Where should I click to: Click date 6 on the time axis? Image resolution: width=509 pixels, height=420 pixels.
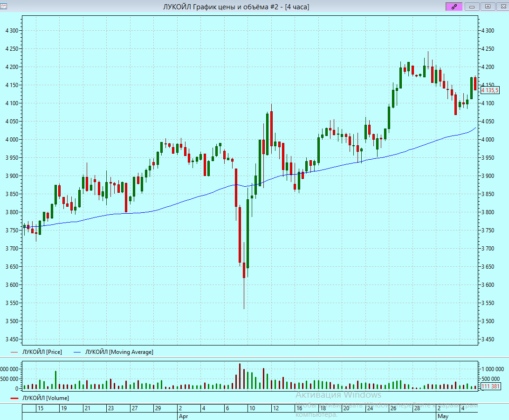[227, 408]
